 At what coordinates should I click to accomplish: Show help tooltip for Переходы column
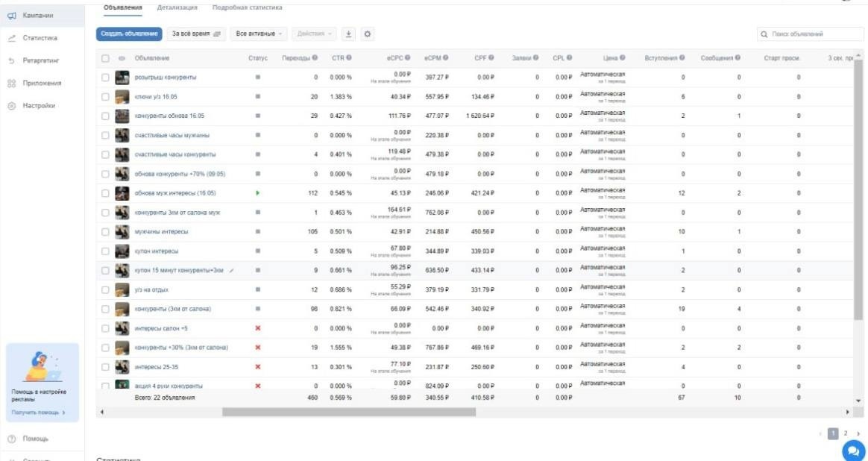click(315, 57)
